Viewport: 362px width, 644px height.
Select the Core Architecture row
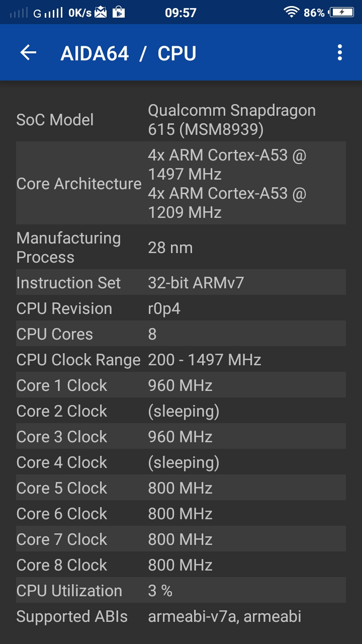(181, 183)
